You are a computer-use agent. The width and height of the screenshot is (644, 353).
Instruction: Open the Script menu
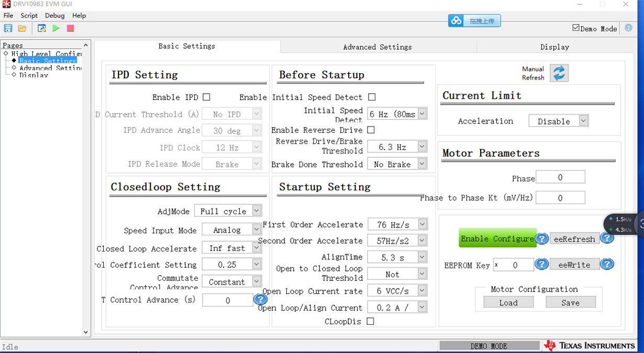[29, 16]
